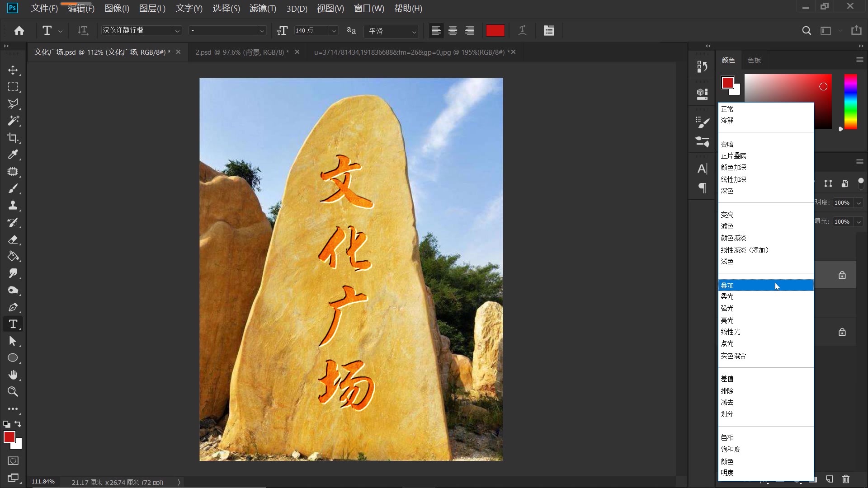Open the Character panel icon on the right sidebar
This screenshot has width=868, height=488.
(702, 169)
